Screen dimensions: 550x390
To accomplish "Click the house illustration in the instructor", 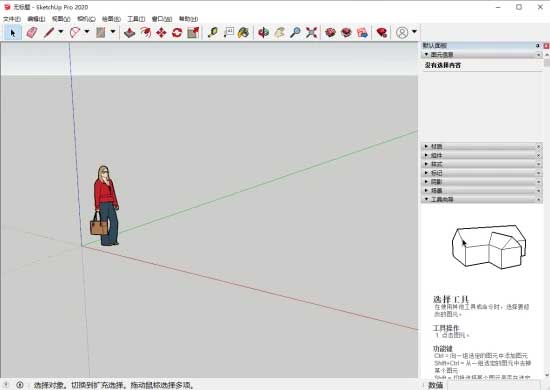I will tap(489, 247).
